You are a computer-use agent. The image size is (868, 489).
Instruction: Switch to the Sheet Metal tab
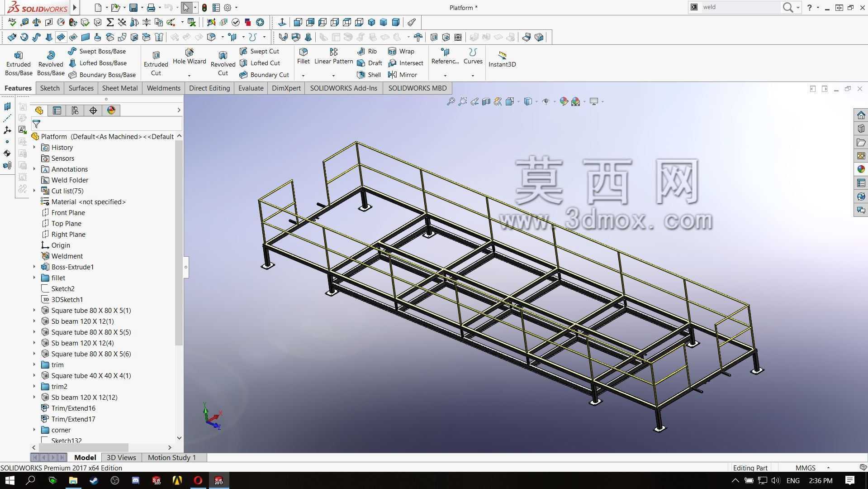coord(120,88)
